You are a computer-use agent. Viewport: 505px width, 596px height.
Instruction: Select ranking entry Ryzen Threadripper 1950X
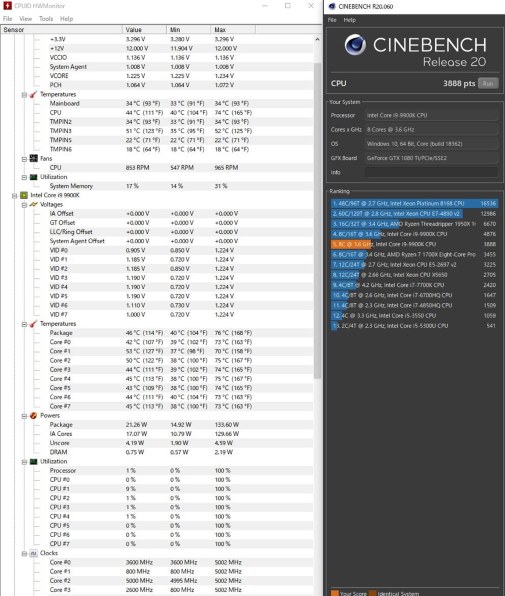[414, 224]
